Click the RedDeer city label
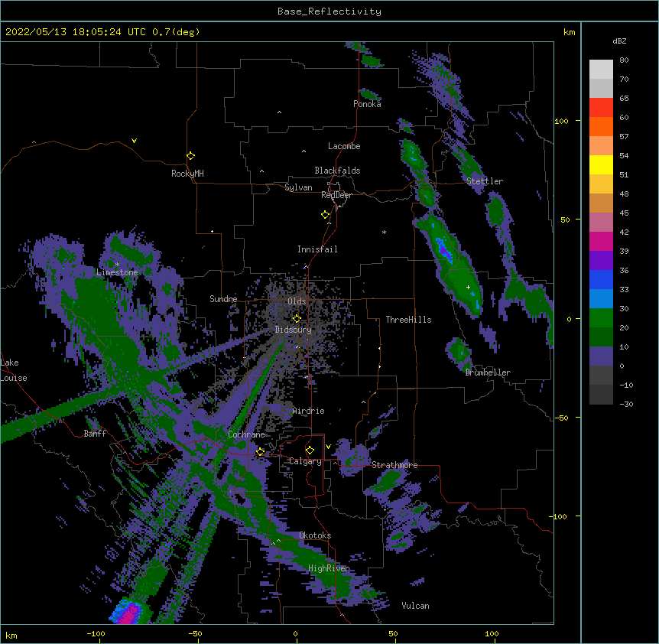659x644 pixels. click(336, 195)
